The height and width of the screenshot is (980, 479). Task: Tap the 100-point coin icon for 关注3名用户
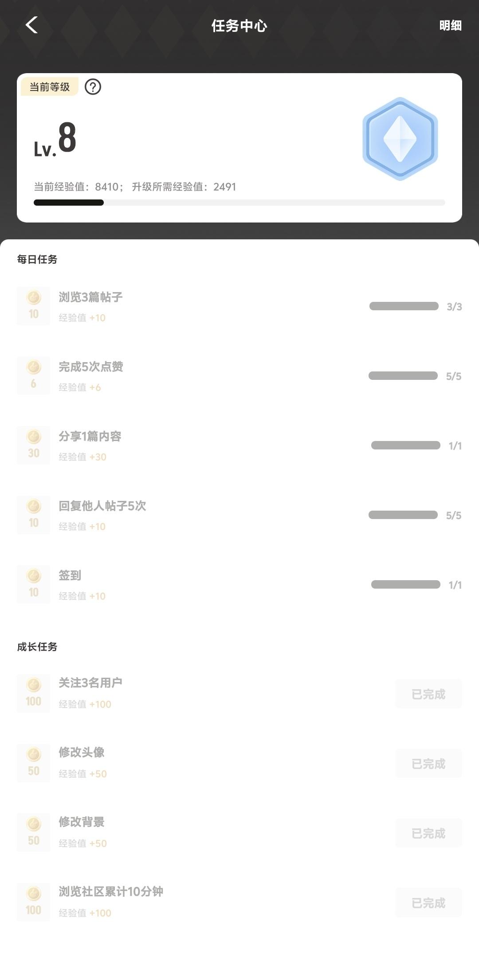pos(34,693)
